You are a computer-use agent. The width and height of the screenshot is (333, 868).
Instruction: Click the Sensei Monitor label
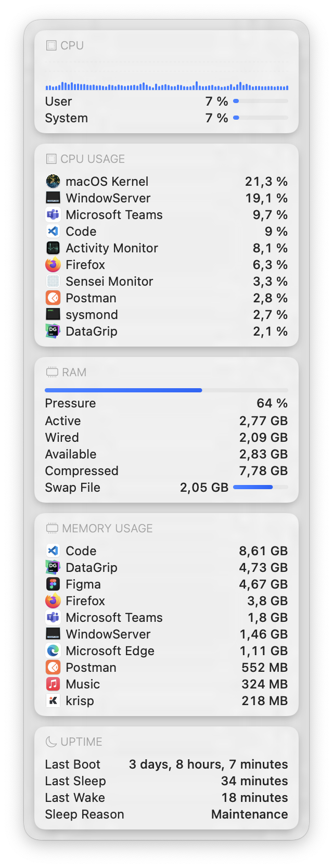coord(109,281)
